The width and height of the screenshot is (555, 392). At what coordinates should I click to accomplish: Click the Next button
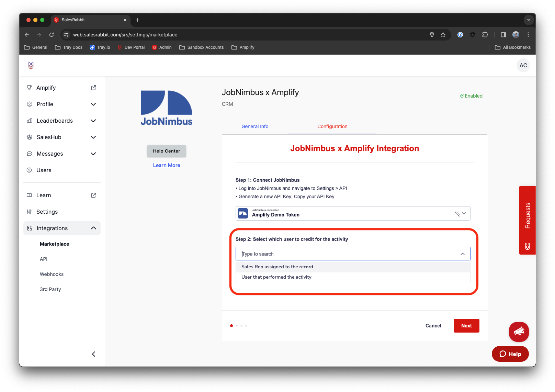tap(466, 326)
